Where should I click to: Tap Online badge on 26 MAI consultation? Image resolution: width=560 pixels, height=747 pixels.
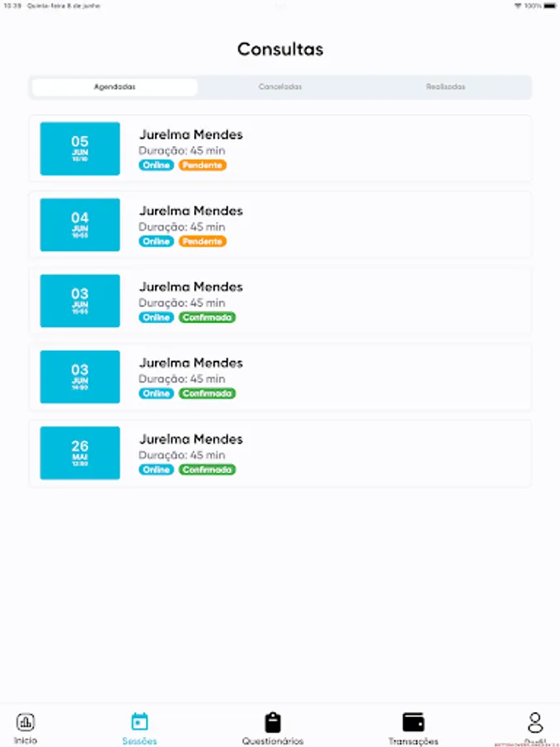pyautogui.click(x=156, y=470)
